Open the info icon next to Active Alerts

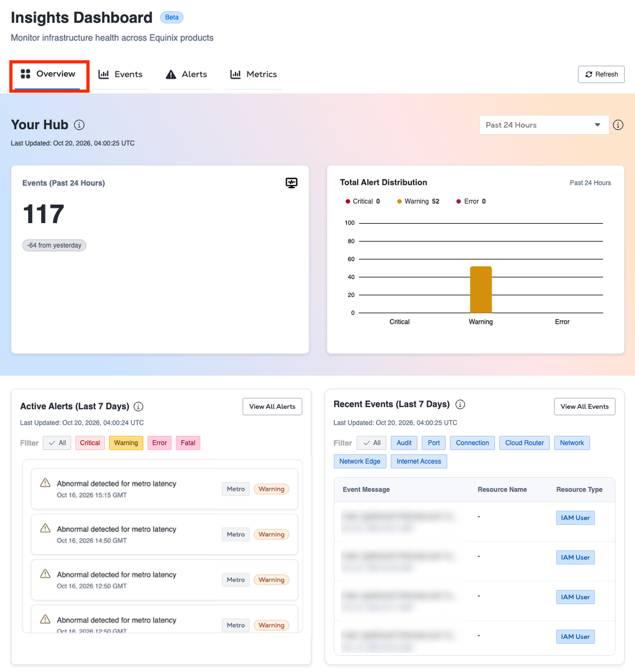[x=138, y=407]
